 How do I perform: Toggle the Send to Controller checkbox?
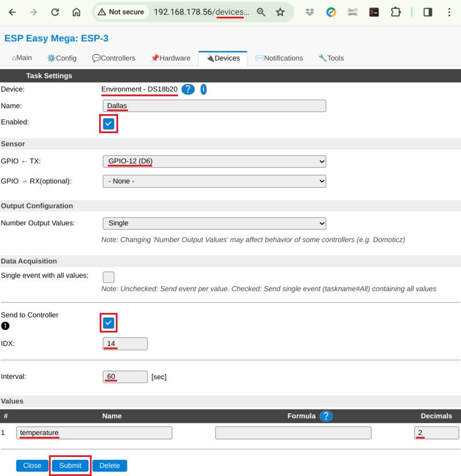point(108,323)
